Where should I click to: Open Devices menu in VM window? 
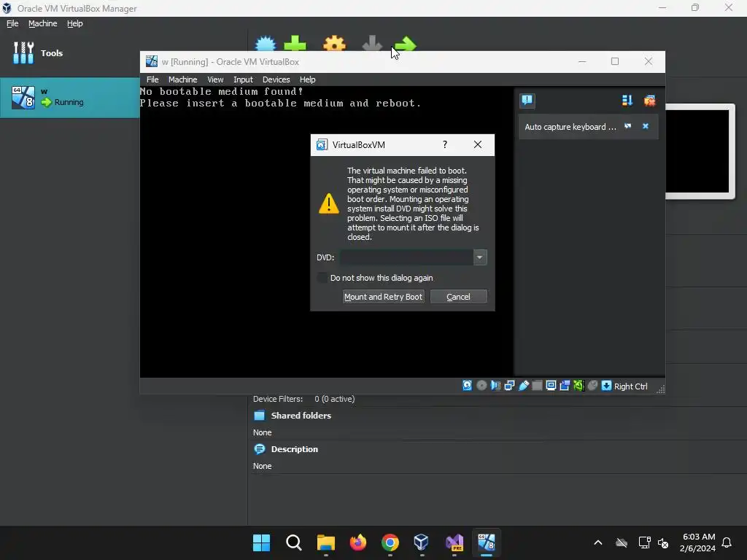pos(276,79)
